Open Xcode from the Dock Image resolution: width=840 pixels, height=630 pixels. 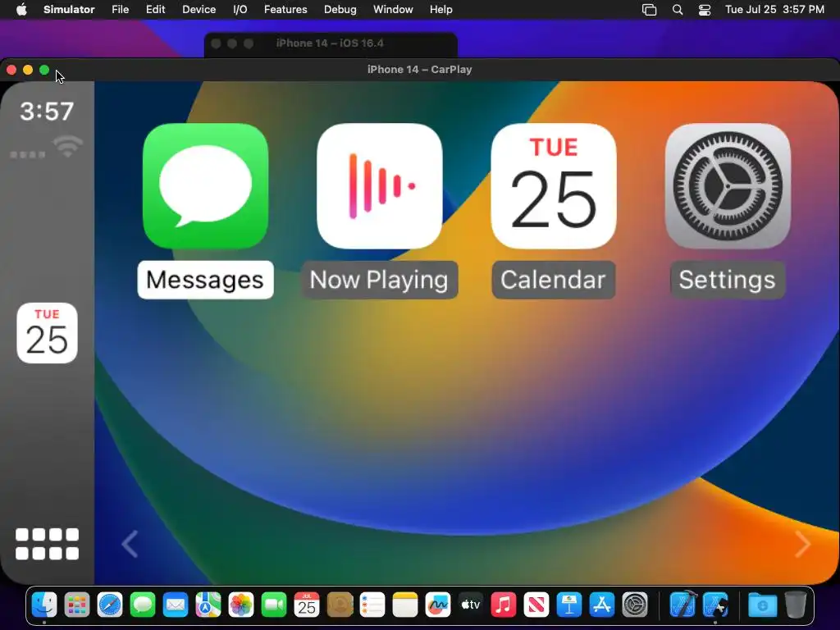[682, 605]
